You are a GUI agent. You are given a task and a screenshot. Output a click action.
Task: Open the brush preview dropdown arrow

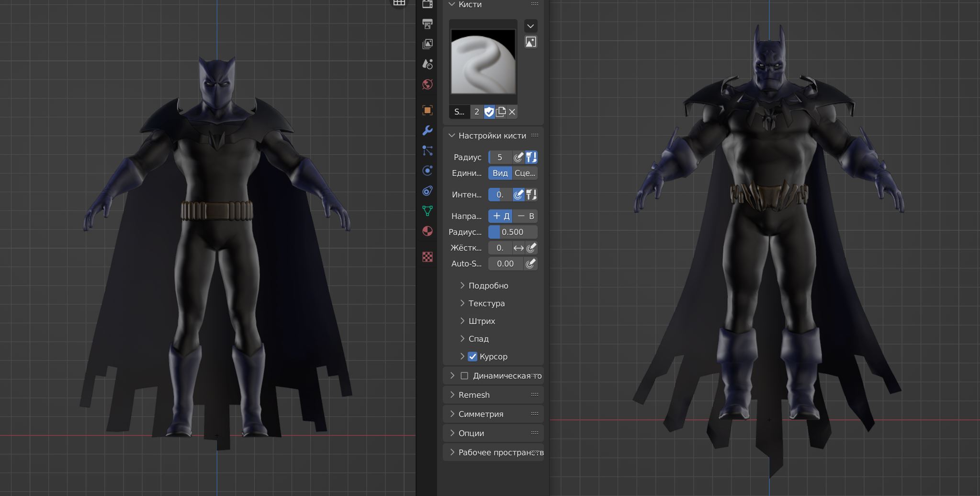coord(530,26)
